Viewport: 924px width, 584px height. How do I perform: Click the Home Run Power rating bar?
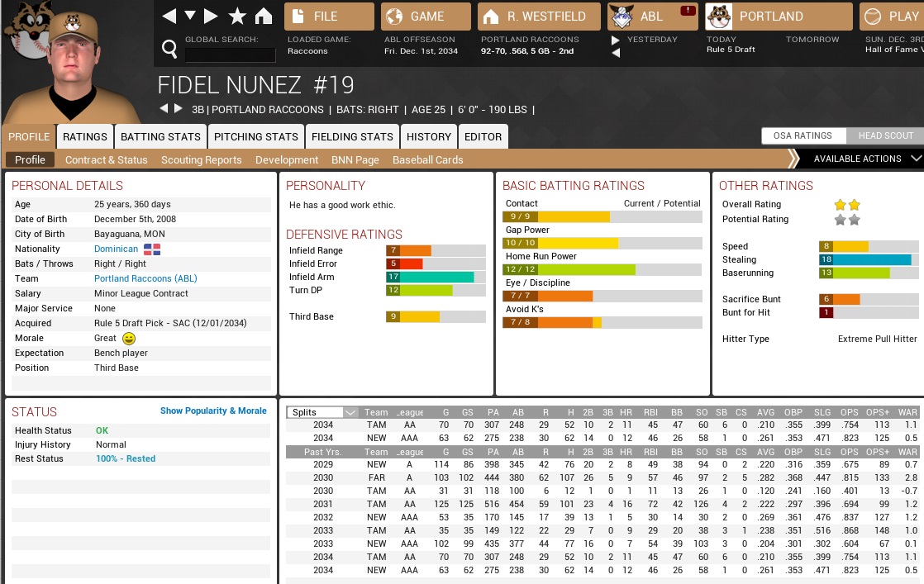602,270
